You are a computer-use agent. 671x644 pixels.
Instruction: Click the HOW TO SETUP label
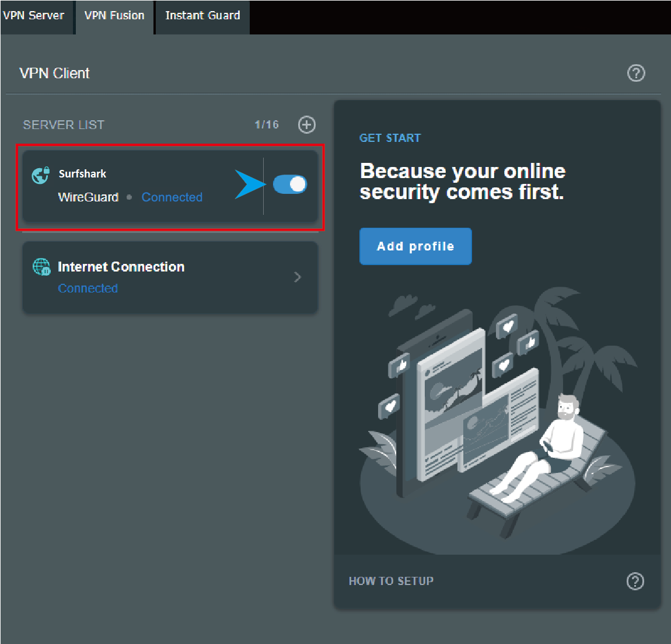(391, 581)
